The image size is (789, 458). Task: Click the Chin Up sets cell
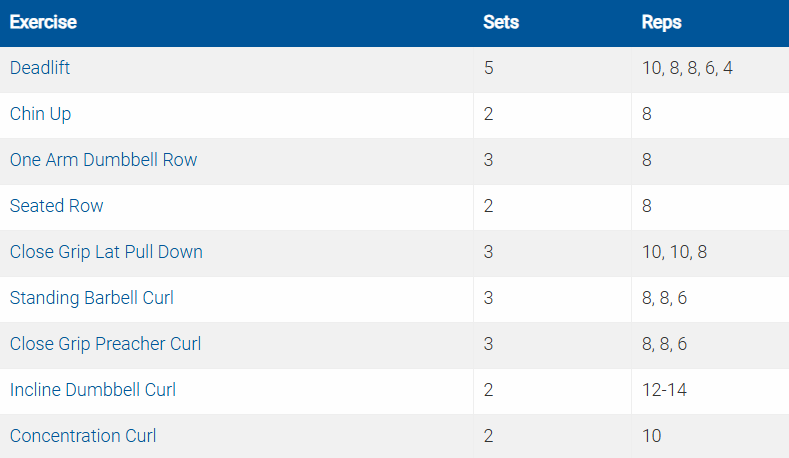tap(489, 115)
